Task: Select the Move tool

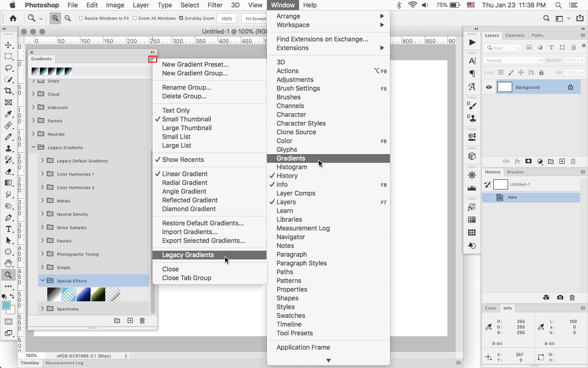Action: click(8, 45)
